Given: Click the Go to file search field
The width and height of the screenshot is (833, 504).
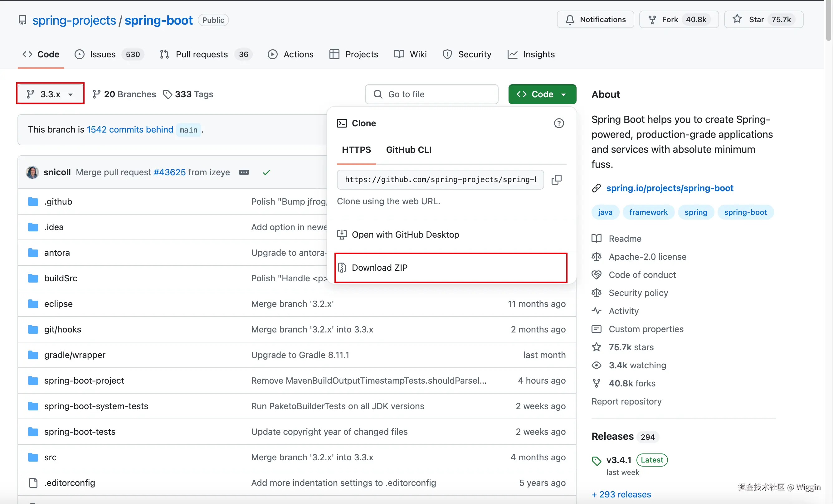Looking at the screenshot, I should (x=432, y=94).
